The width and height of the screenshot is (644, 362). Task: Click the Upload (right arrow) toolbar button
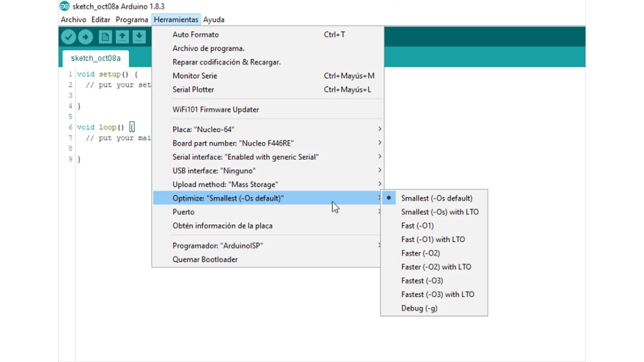(x=86, y=37)
